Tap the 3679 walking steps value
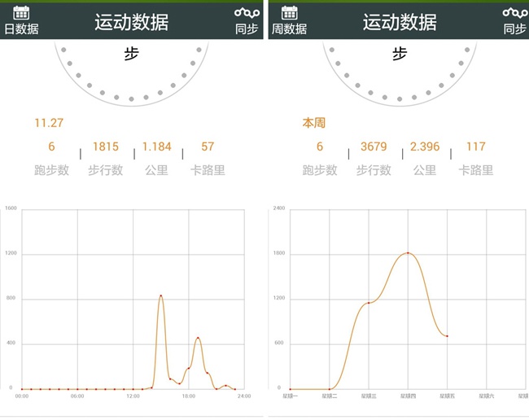This screenshot has height=420, width=529. click(374, 147)
